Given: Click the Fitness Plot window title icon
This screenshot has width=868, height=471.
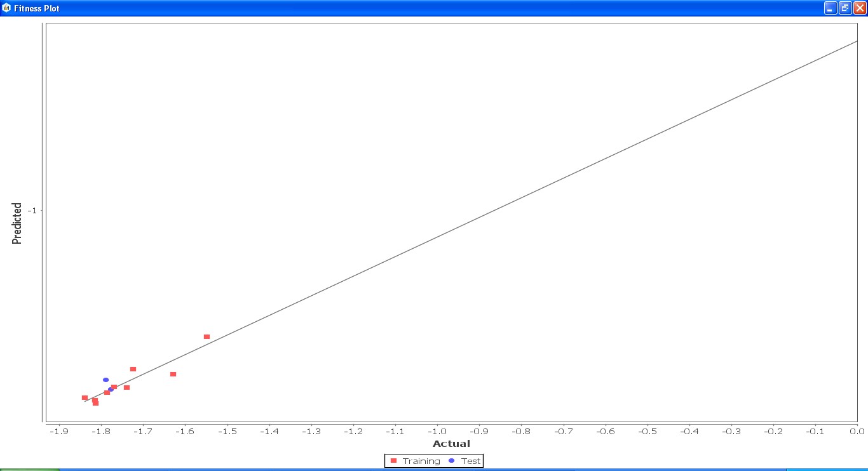Looking at the screenshot, I should coord(6,8).
